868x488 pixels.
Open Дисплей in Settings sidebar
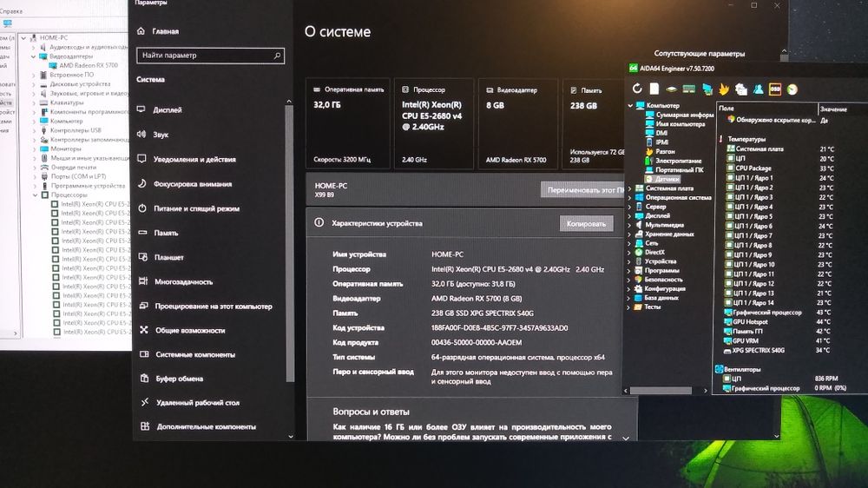tap(168, 109)
